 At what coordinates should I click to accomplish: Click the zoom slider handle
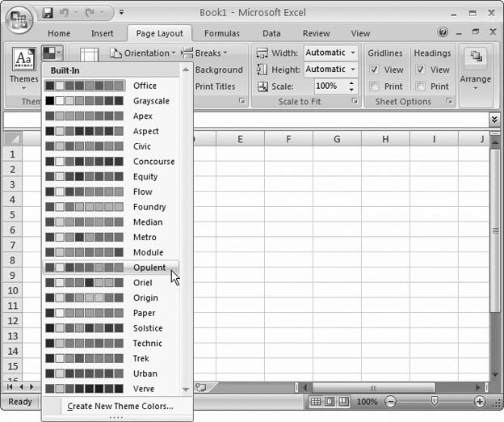tap(435, 402)
